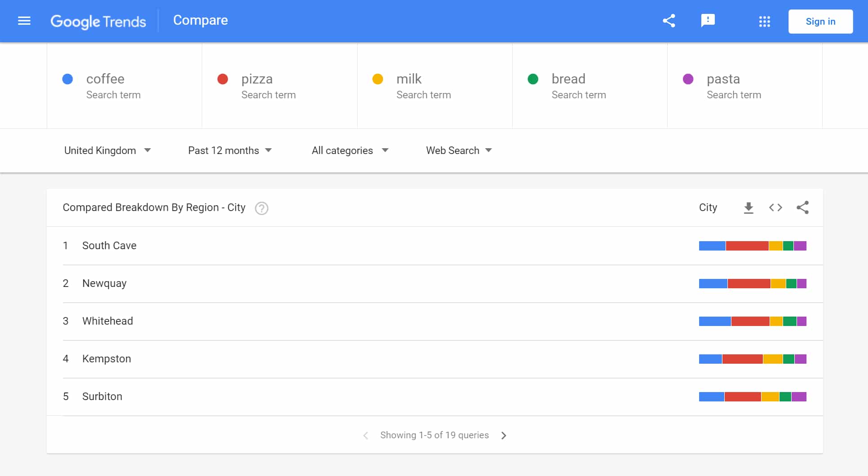Click Showing 1-5 of 19 queries text
This screenshot has height=476, width=868.
click(x=434, y=435)
